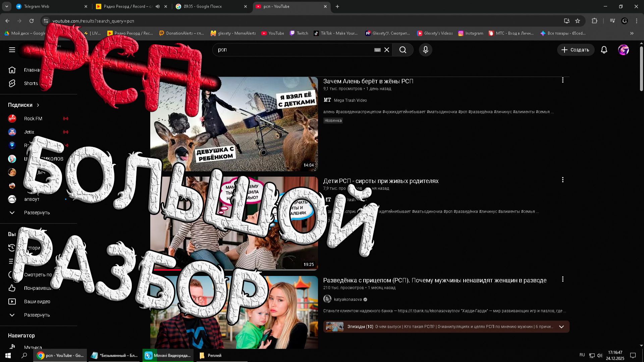Switch to the Telegram Web tab
This screenshot has height=362, width=644.
(50, 6)
